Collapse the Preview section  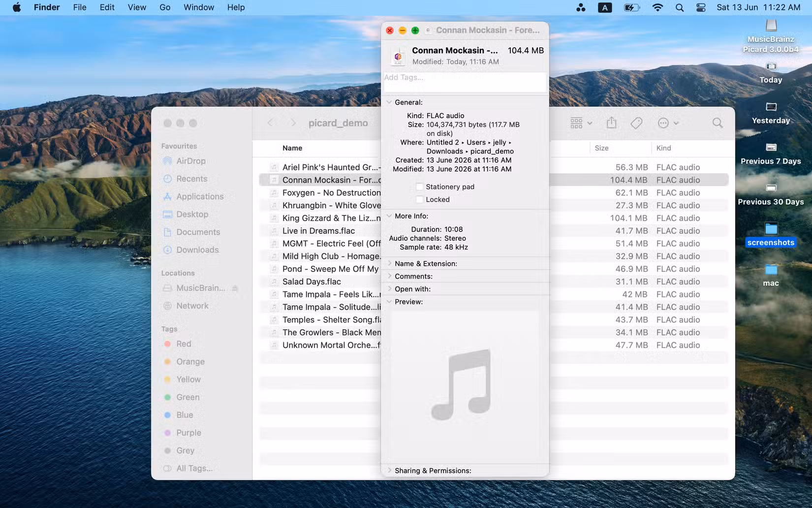coord(389,301)
